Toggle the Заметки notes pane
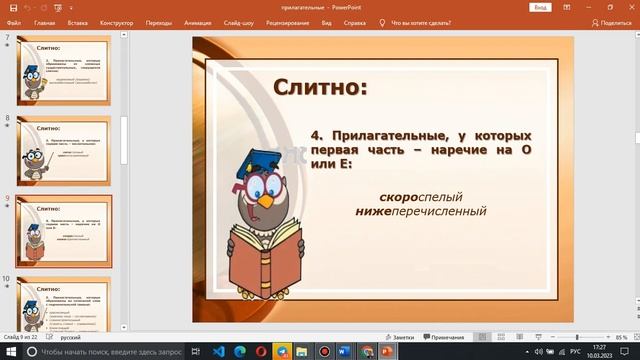640x360 pixels. coord(400,337)
